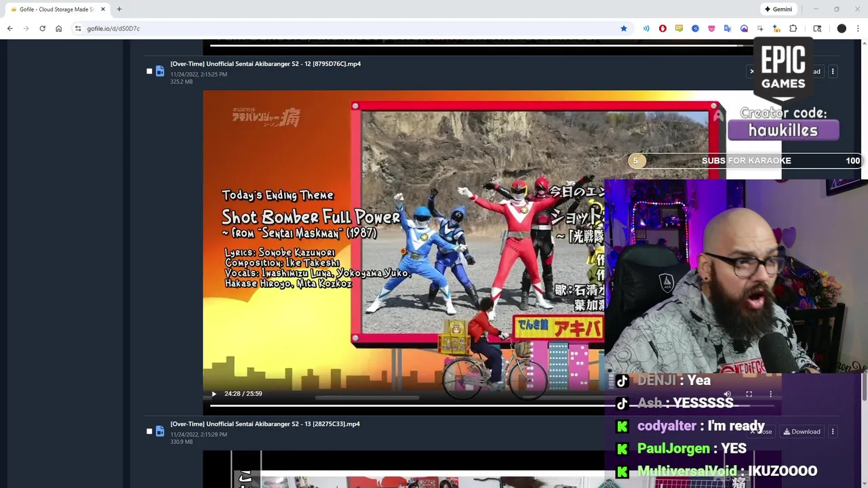Viewport: 868px width, 488px height.
Task: Open Chrome three-dot main menu
Action: click(x=858, y=28)
